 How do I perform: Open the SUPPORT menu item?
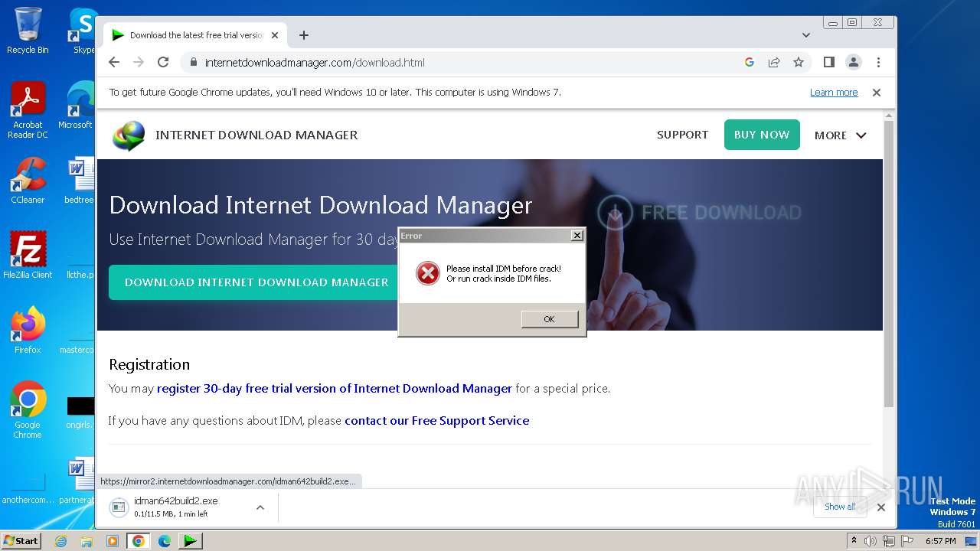pos(682,135)
